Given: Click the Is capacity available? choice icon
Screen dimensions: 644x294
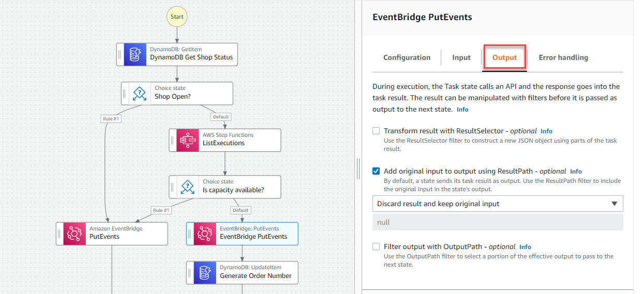Looking at the screenshot, I should pyautogui.click(x=188, y=187).
